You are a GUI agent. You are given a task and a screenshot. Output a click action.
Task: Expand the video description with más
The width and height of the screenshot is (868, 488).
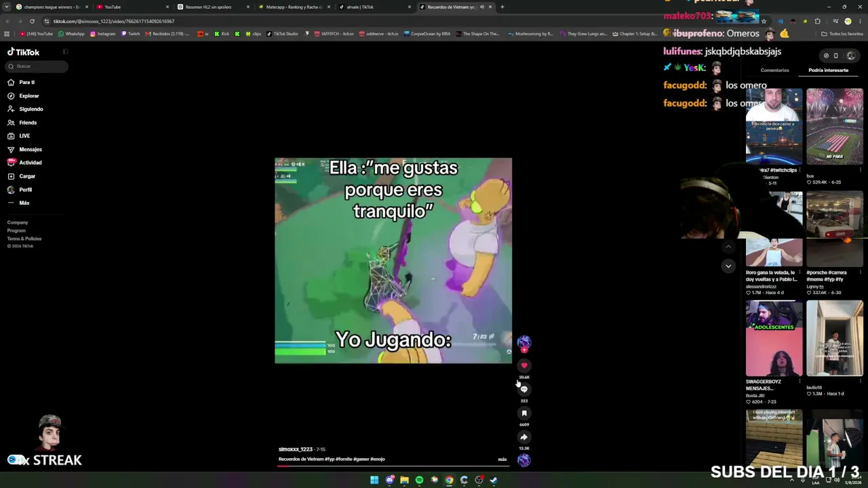[502, 460]
